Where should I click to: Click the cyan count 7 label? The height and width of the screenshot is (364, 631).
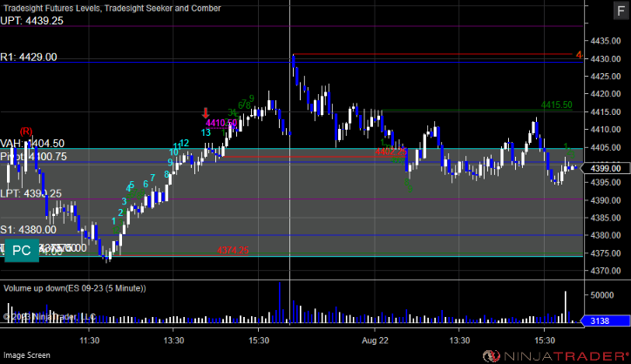pos(153,178)
